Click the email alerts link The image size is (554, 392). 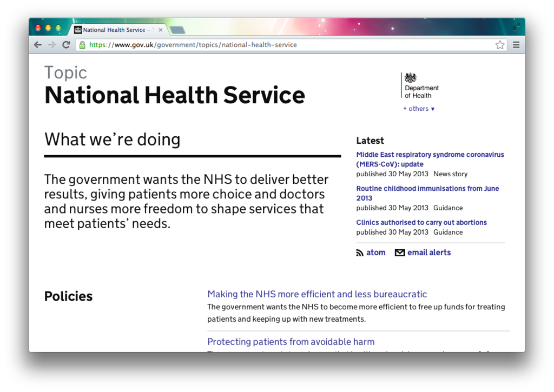pyautogui.click(x=429, y=253)
